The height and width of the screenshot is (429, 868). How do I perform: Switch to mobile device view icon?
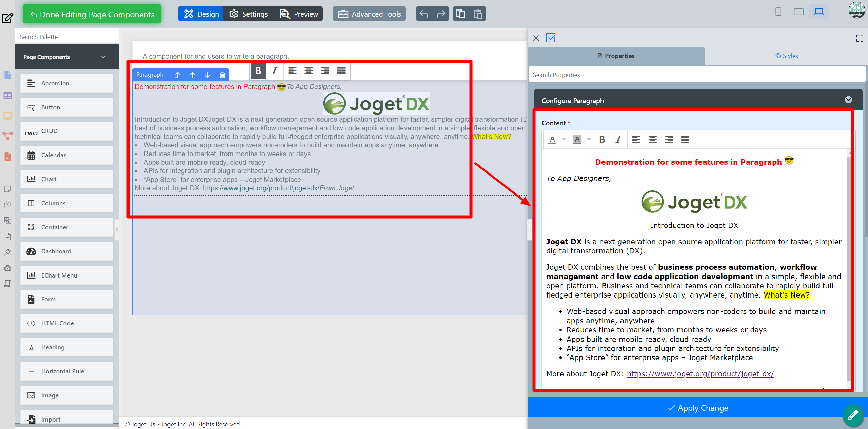pos(778,12)
